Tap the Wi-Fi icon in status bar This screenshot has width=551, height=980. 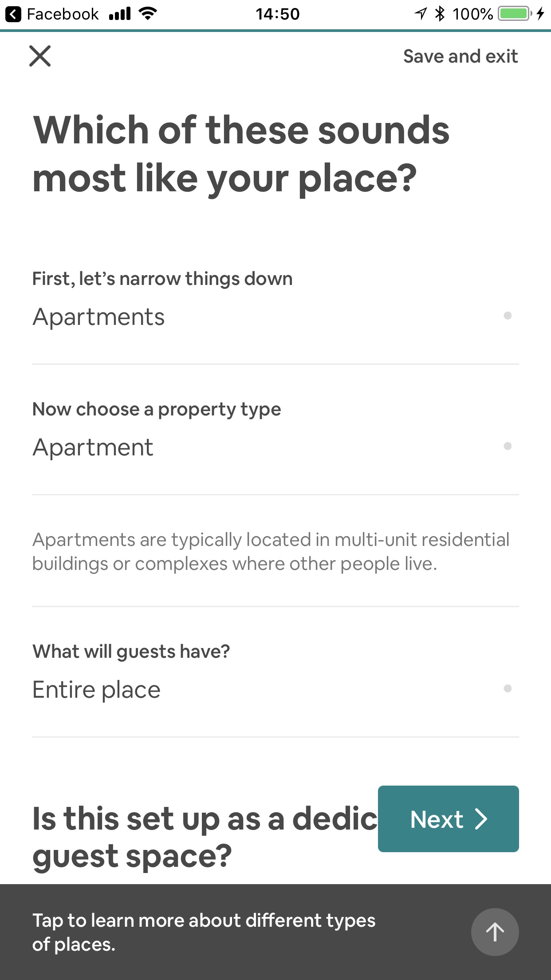click(148, 14)
